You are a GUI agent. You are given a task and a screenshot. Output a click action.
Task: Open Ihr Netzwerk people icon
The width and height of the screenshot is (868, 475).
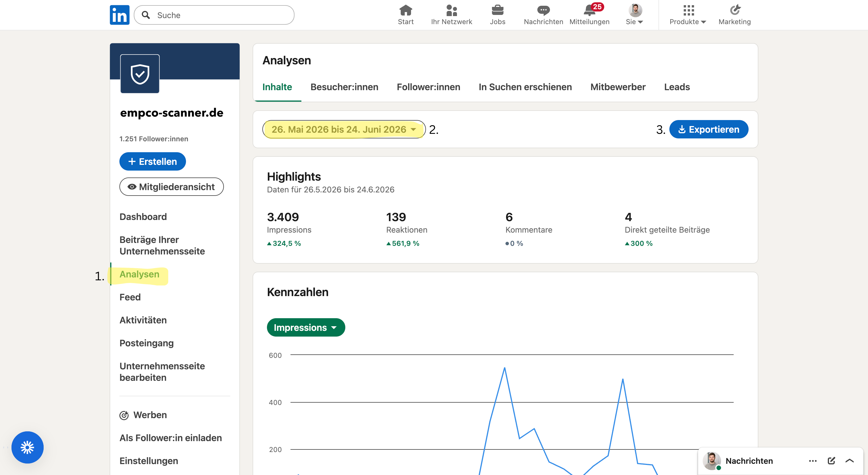(x=452, y=10)
